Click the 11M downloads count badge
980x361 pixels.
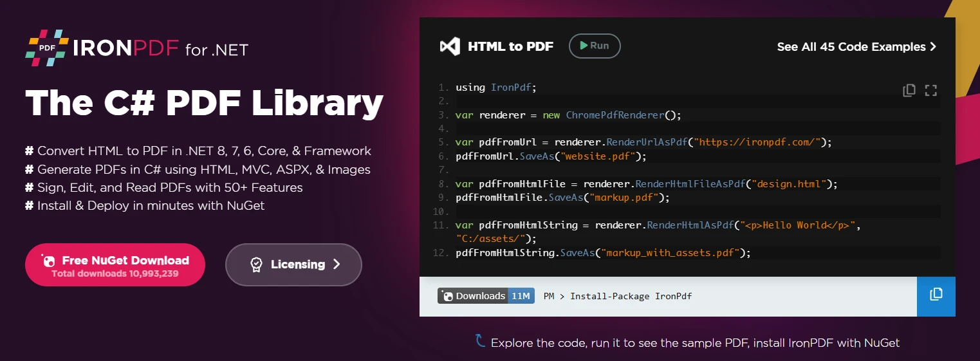(521, 296)
